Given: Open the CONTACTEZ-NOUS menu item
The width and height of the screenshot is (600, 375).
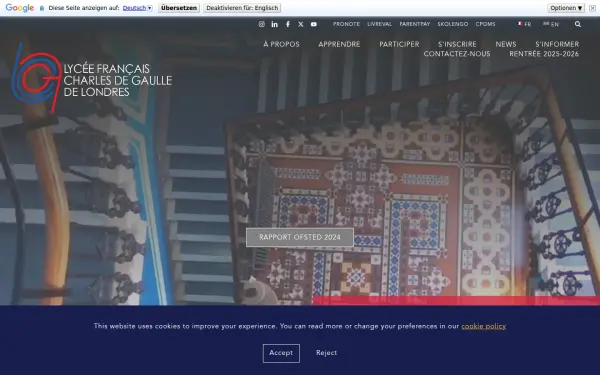Looking at the screenshot, I should pos(457,54).
